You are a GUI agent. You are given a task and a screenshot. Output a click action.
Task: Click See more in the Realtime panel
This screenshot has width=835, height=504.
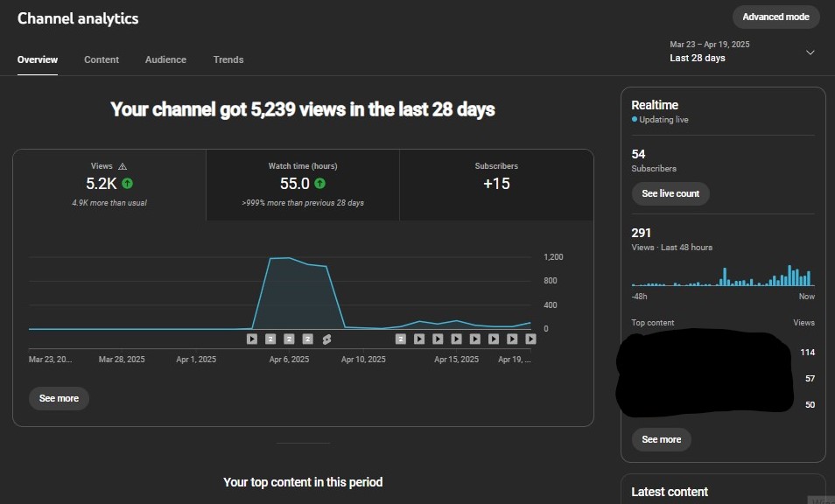coord(662,439)
